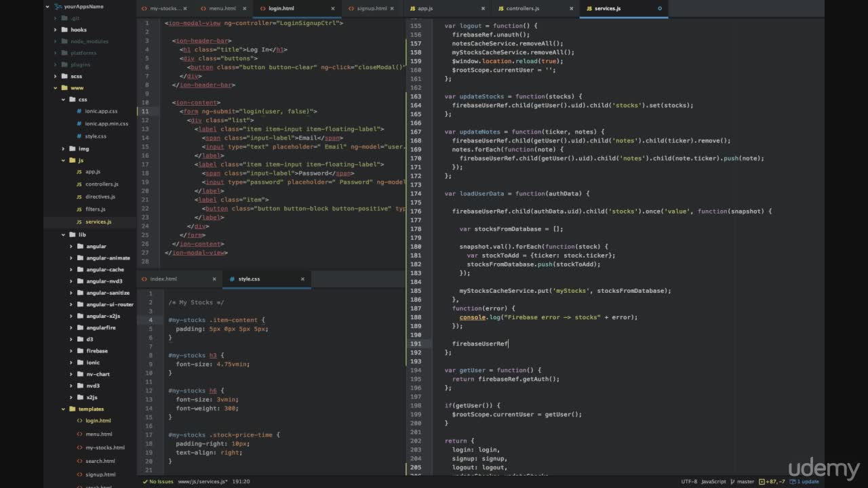Click the angularfire folder icon

tap(79, 327)
